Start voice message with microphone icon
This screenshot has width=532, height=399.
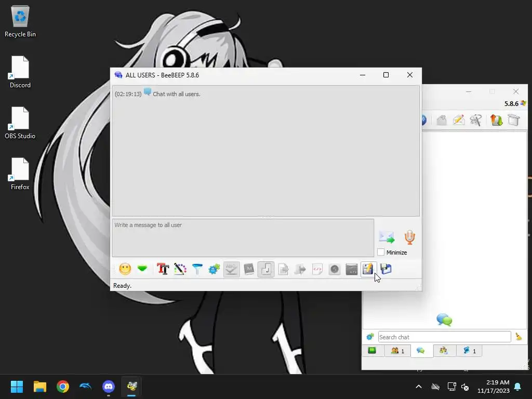pyautogui.click(x=410, y=237)
